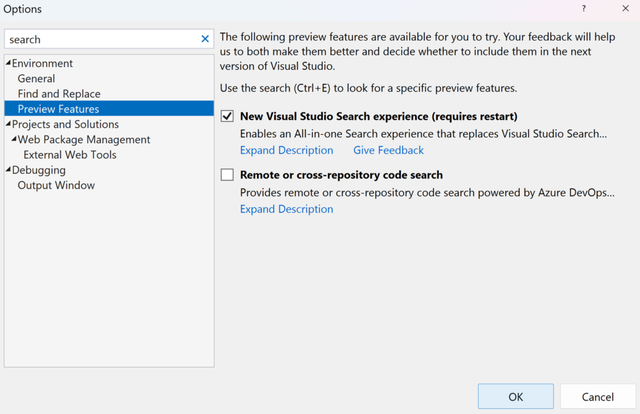The image size is (640, 414).
Task: Select Output Window under Debugging
Action: (x=56, y=185)
